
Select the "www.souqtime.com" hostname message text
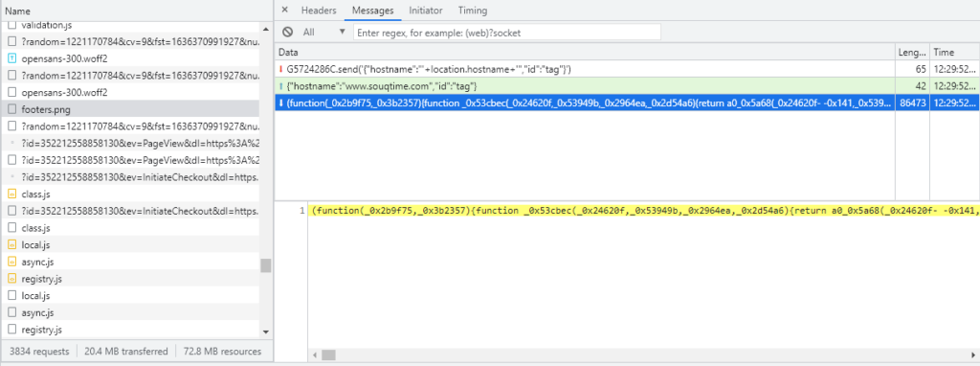(383, 85)
